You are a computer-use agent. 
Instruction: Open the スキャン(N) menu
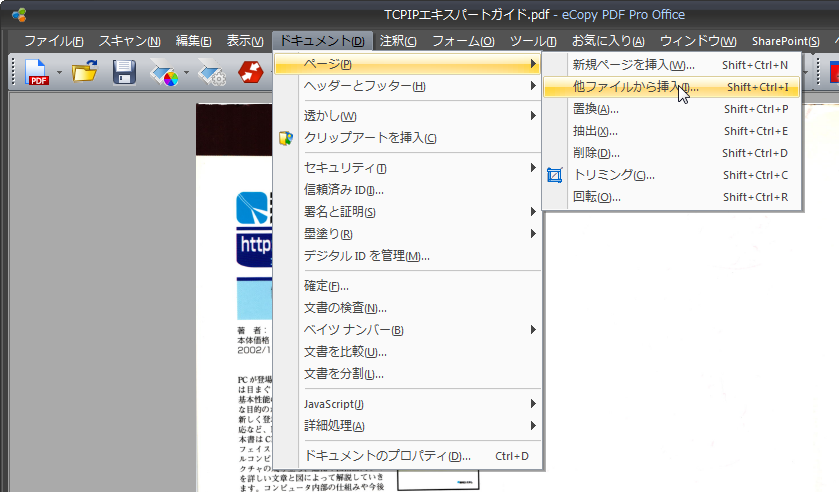coord(129,41)
